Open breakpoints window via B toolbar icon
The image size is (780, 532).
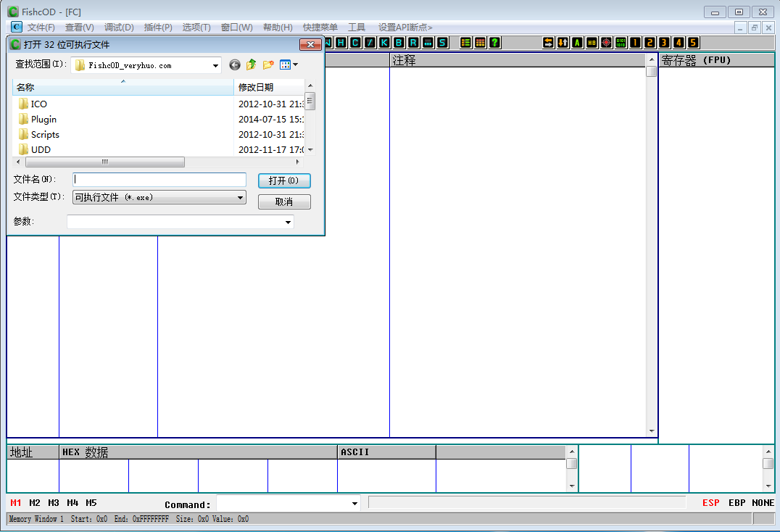pyautogui.click(x=399, y=43)
